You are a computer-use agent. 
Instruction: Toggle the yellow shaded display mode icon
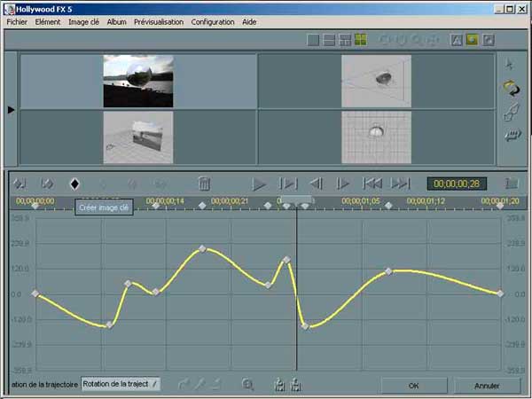pyautogui.click(x=472, y=40)
